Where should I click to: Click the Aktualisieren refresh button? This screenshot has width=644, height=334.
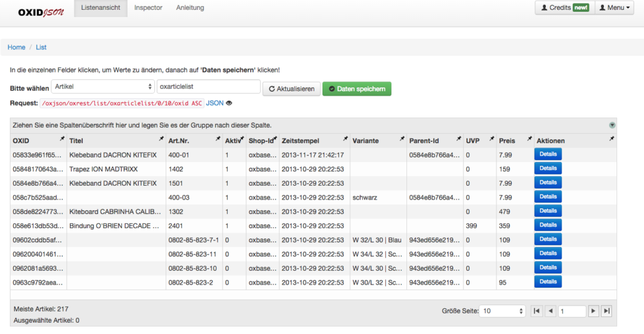[x=291, y=89]
